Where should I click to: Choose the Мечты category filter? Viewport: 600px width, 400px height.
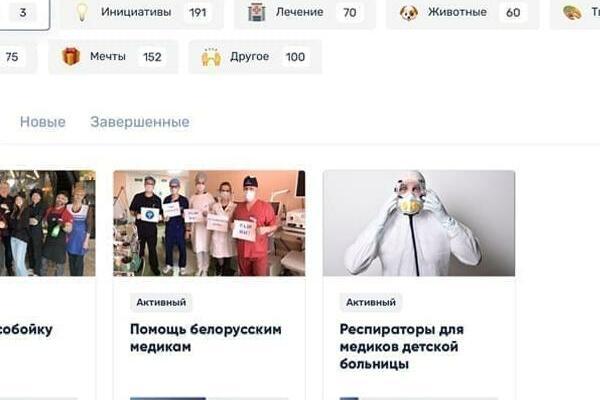click(x=113, y=57)
